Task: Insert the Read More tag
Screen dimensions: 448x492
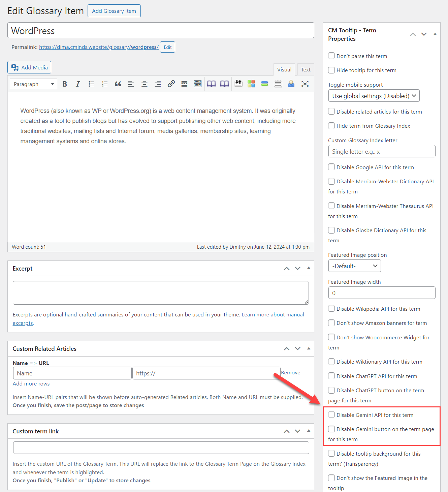Action: point(184,84)
